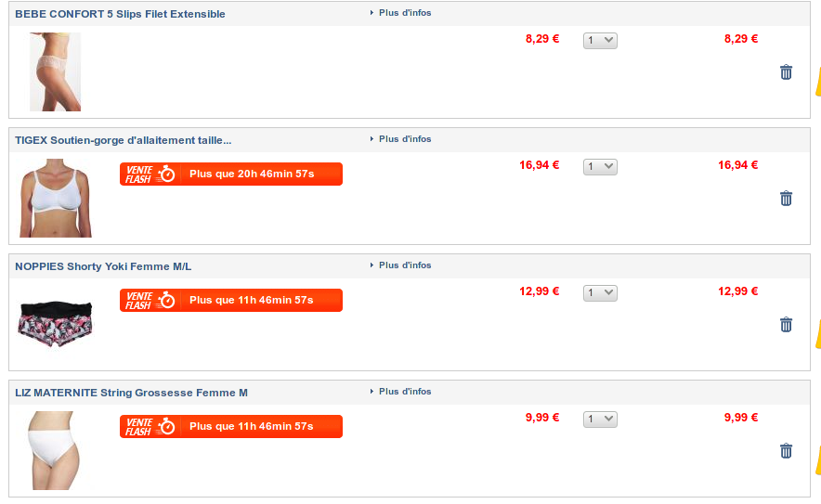
Task: Change quantity of NOPPIES Shorty Yoki
Action: [600, 292]
